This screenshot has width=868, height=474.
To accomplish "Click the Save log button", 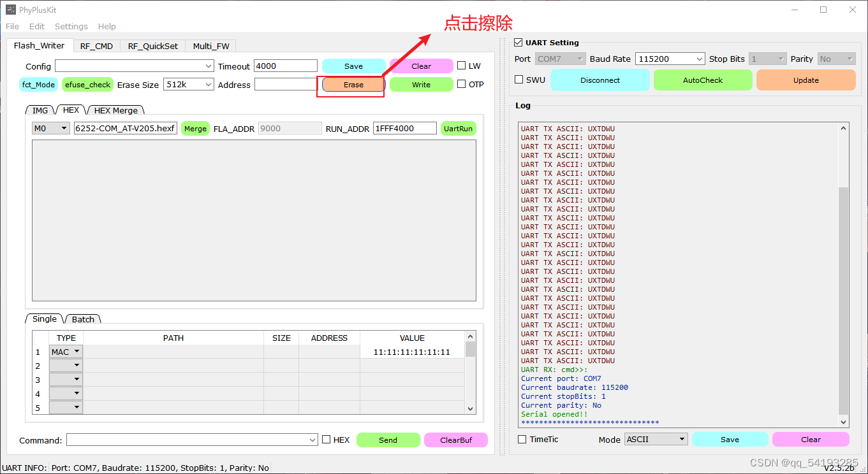I will [730, 440].
